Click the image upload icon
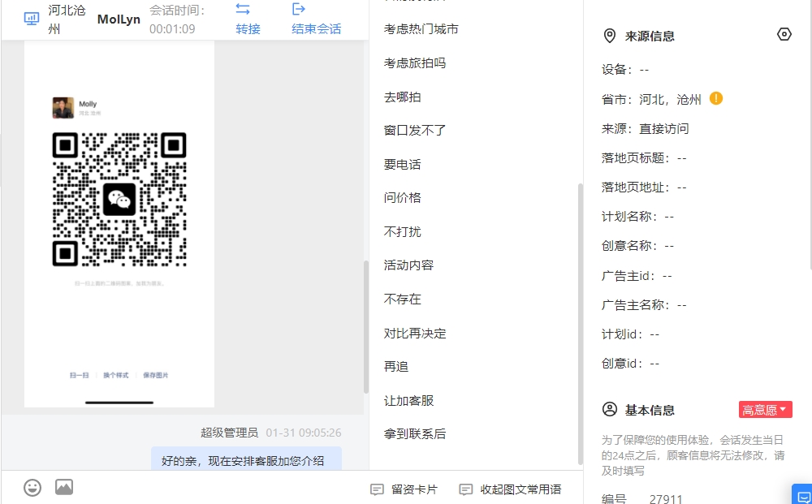 pos(64,487)
